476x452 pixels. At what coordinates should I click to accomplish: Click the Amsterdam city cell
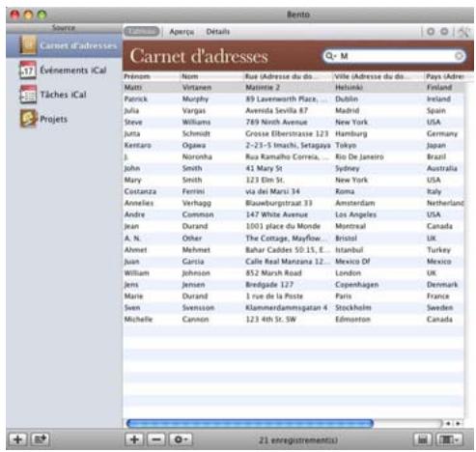pyautogui.click(x=355, y=203)
